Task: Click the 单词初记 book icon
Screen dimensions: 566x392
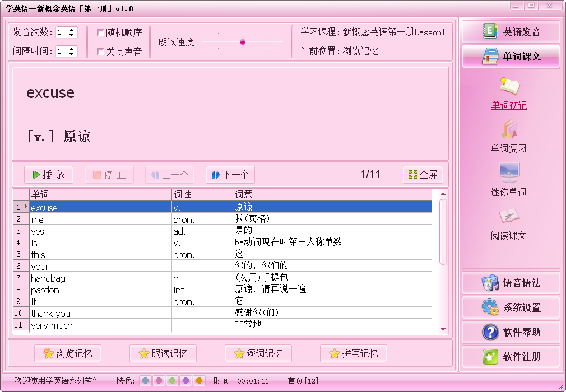Action: point(509,86)
